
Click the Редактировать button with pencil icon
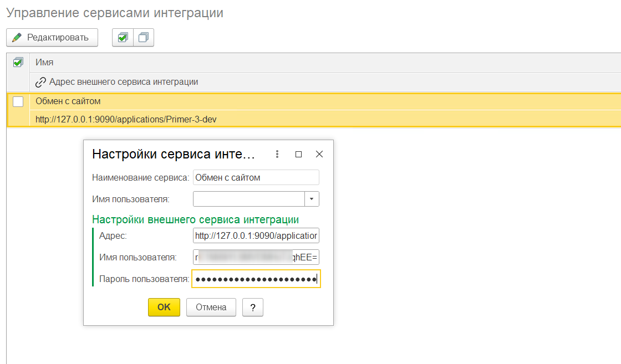(x=52, y=38)
